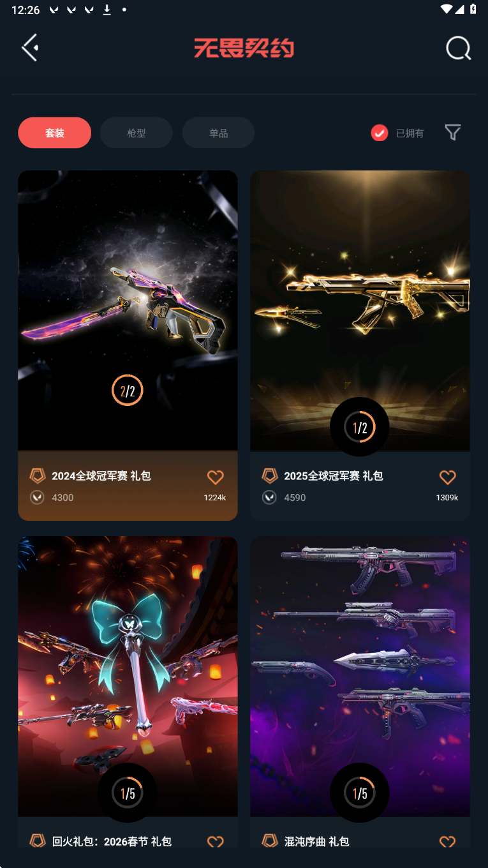
Task: Click the 1/2 progress ring on the 2025 bundle
Action: click(x=360, y=427)
